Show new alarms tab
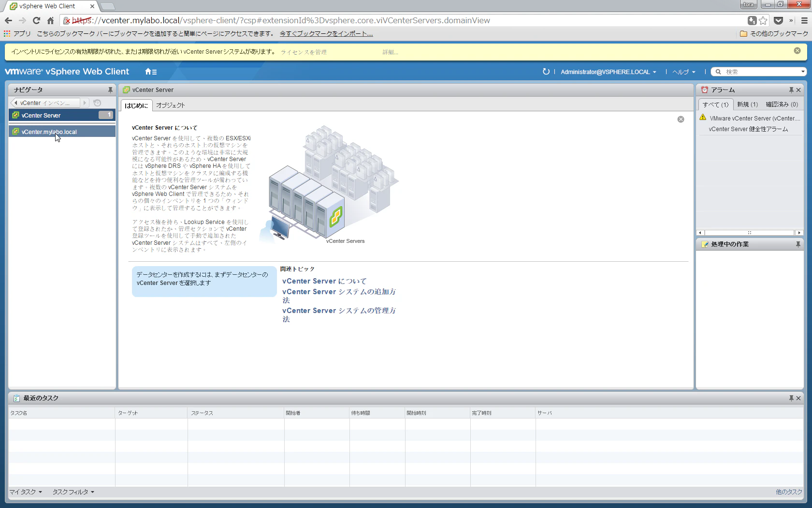This screenshot has height=508, width=812. pyautogui.click(x=747, y=105)
